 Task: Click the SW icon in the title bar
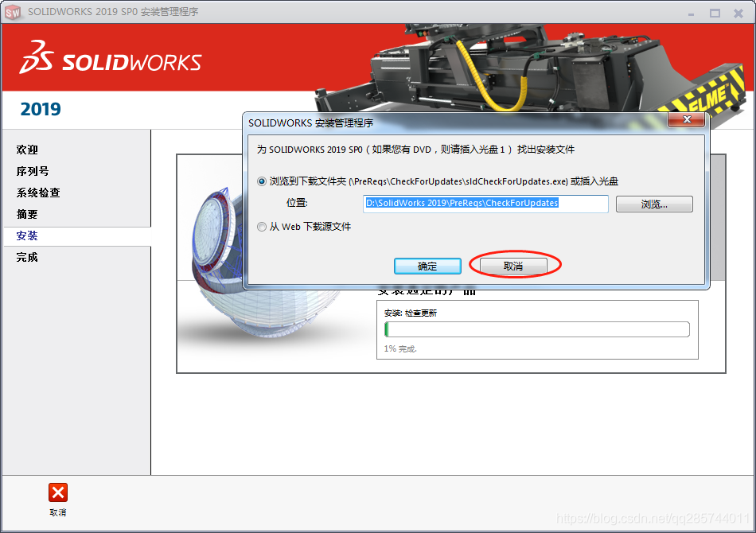[x=13, y=12]
